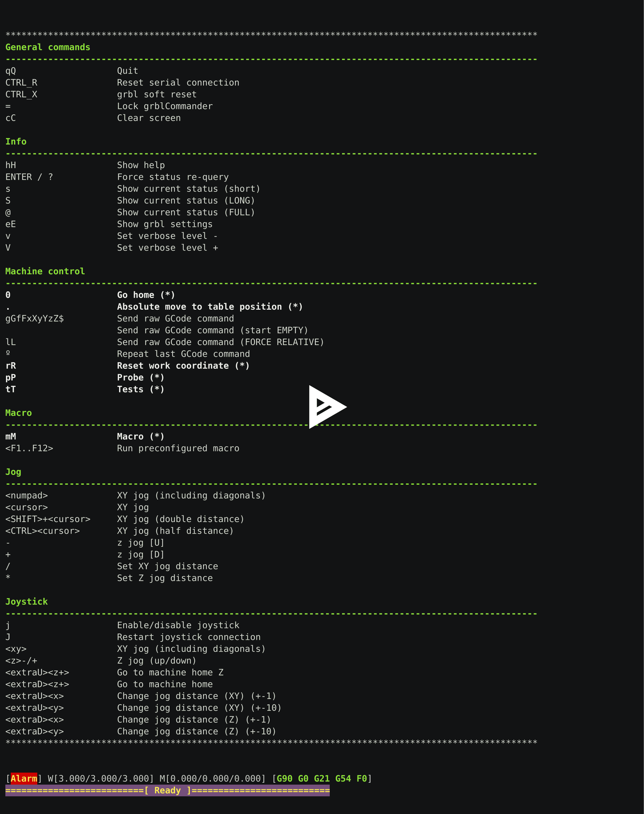Image resolution: width=644 pixels, height=814 pixels.
Task: Click 'Send raw GCode command (start EMPTY)'
Action: [213, 331]
